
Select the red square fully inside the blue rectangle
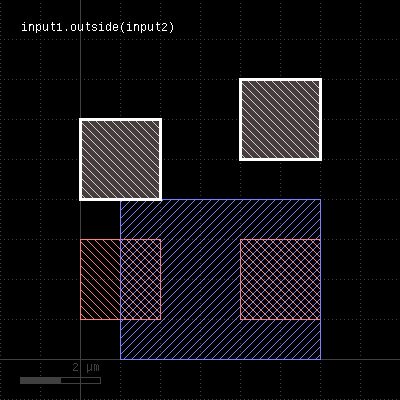tap(280, 279)
